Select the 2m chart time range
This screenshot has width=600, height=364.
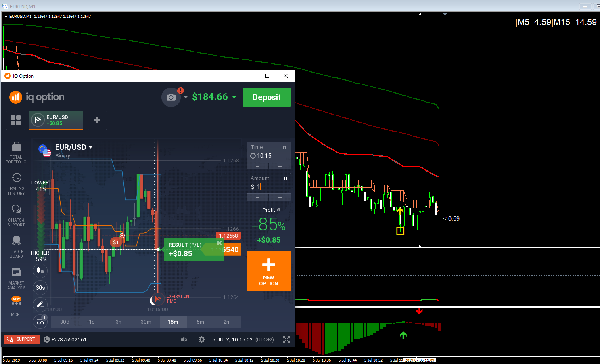pyautogui.click(x=227, y=322)
